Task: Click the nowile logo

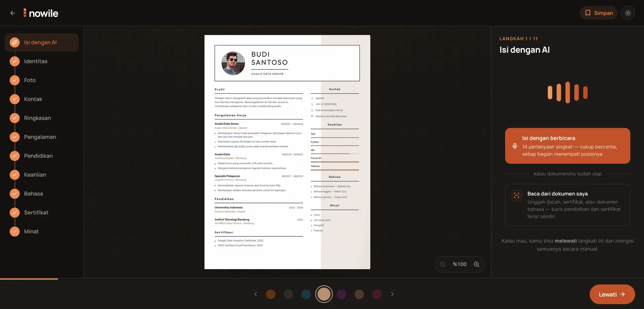Action: pyautogui.click(x=41, y=13)
